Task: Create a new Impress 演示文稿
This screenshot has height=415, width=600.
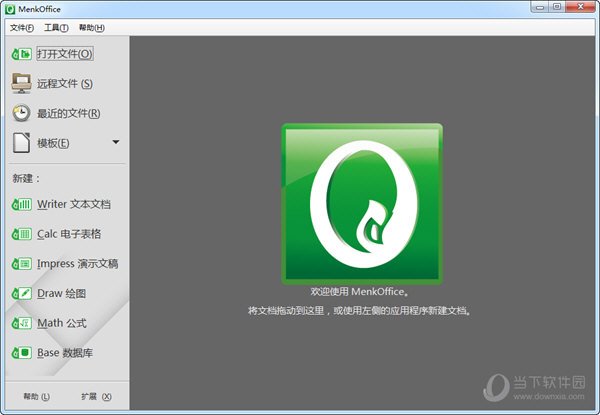Action: point(78,264)
